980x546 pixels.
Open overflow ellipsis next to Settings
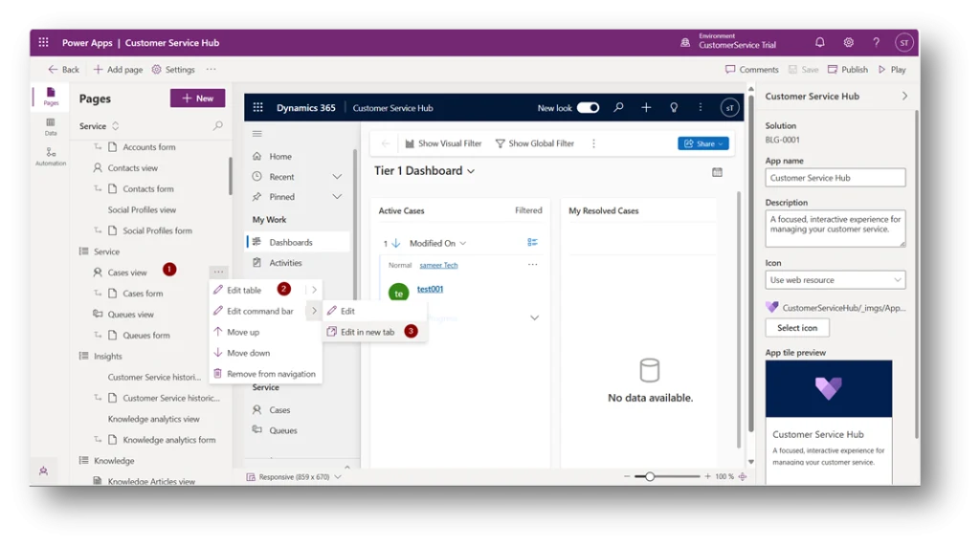(212, 70)
